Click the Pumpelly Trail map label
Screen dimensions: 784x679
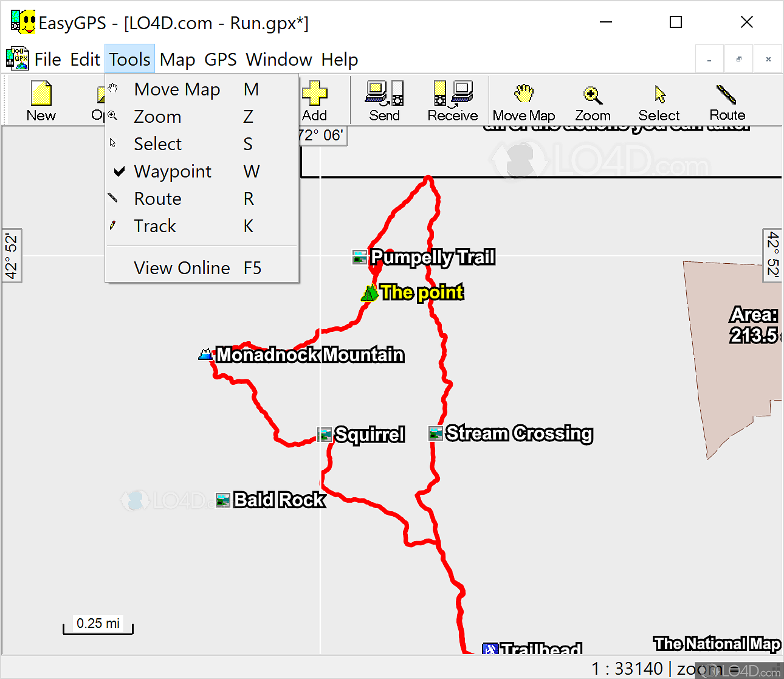pyautogui.click(x=433, y=258)
